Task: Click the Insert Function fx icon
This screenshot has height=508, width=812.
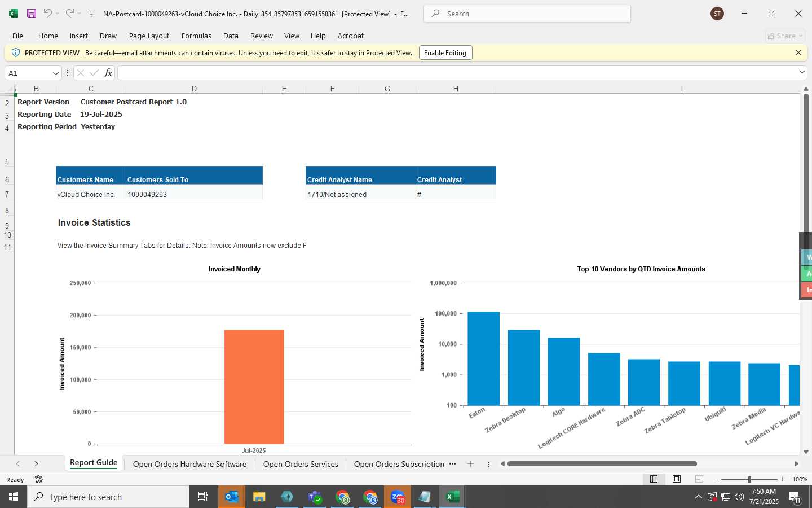Action: click(x=108, y=73)
